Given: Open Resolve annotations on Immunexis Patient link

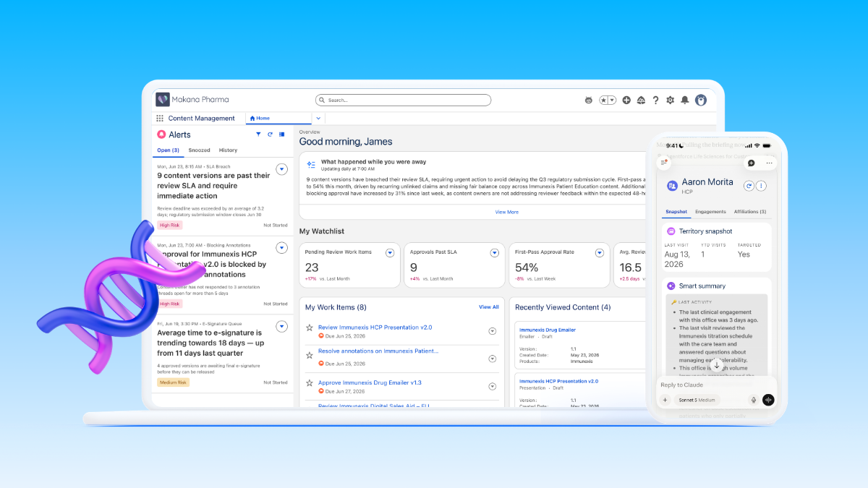Looking at the screenshot, I should point(378,351).
